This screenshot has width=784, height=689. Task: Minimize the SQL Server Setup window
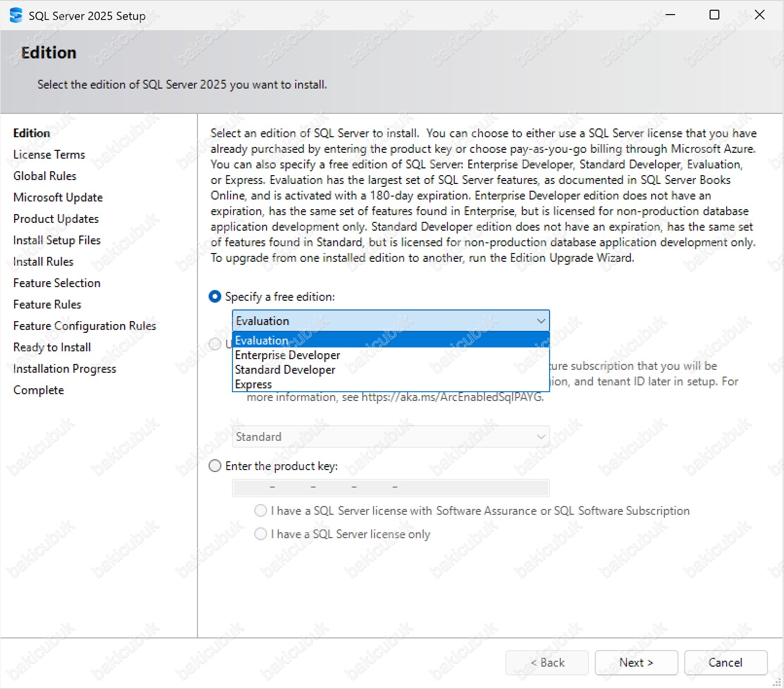pyautogui.click(x=670, y=15)
